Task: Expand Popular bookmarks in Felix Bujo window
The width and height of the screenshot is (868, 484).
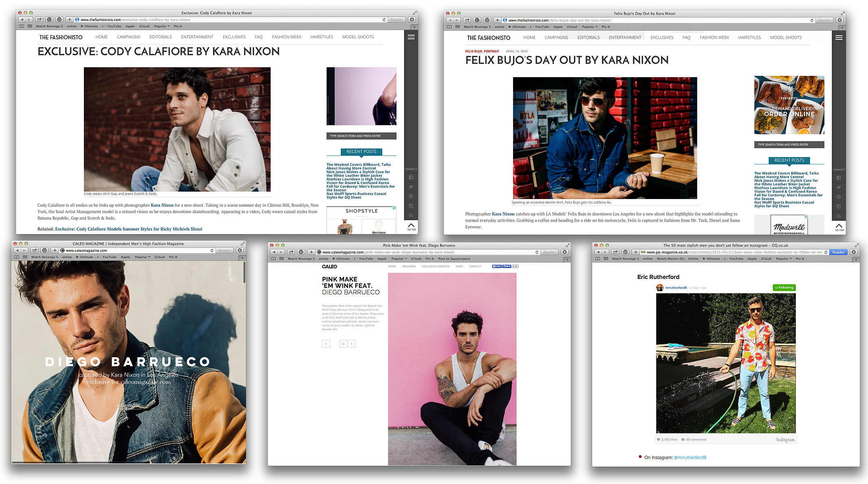Action: [x=590, y=27]
